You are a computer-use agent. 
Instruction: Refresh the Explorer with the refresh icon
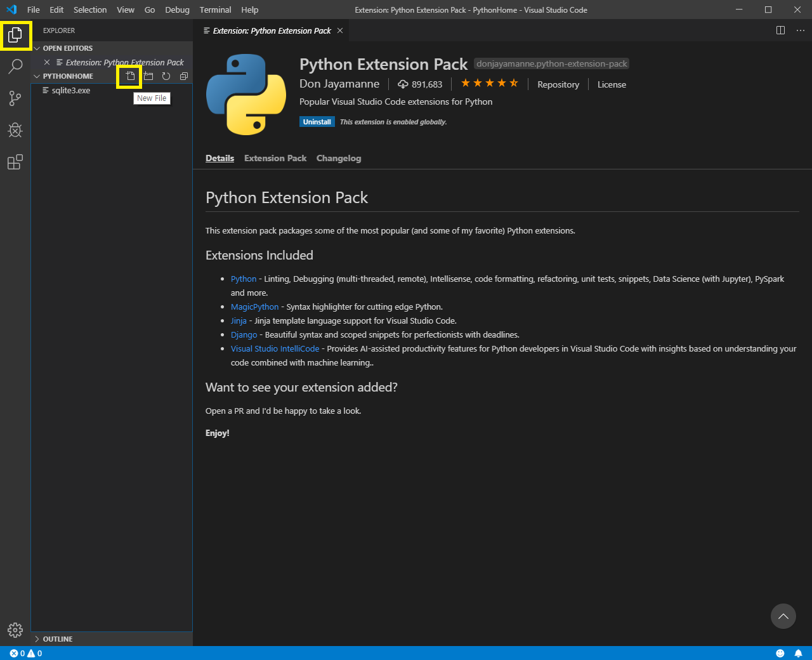[166, 76]
